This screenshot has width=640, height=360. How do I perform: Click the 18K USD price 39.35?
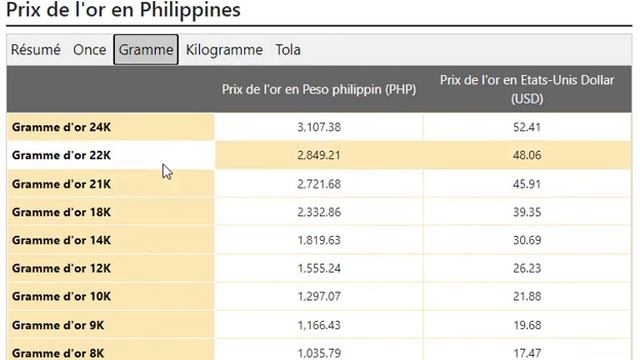[527, 212]
